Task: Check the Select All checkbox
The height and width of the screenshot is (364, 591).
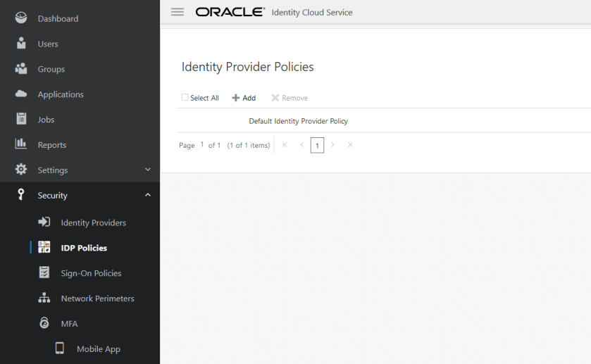Action: coord(185,98)
